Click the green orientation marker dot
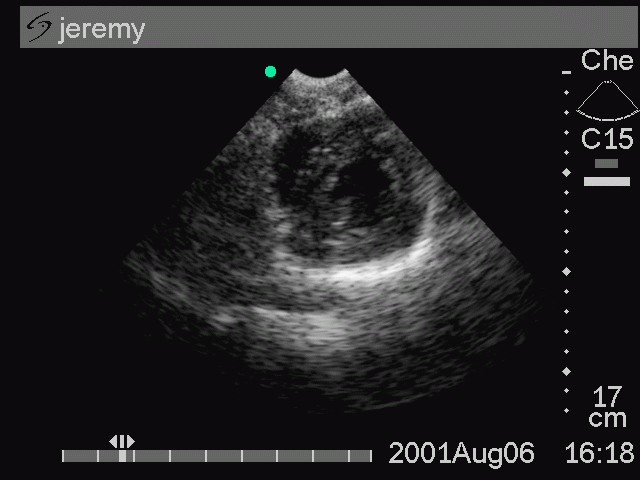 270,71
